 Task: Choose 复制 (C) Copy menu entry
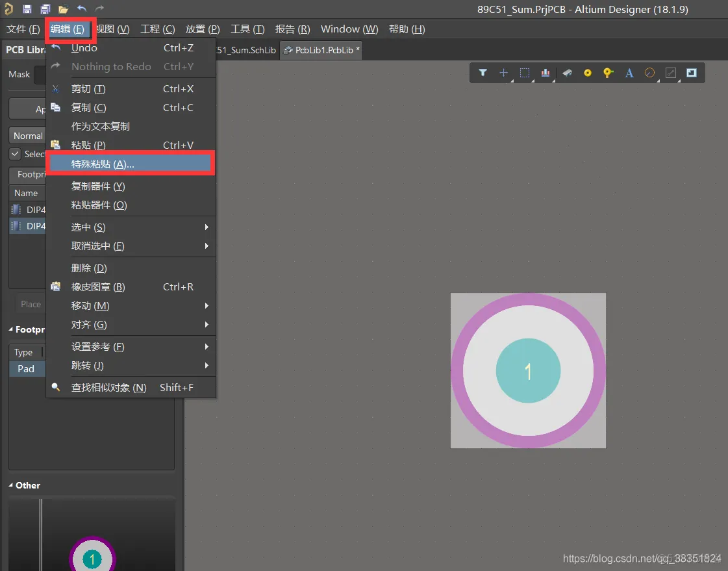tap(131, 107)
